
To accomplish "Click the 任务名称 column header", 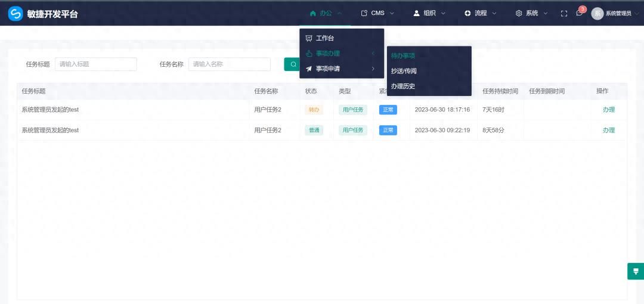I will pyautogui.click(x=266, y=91).
